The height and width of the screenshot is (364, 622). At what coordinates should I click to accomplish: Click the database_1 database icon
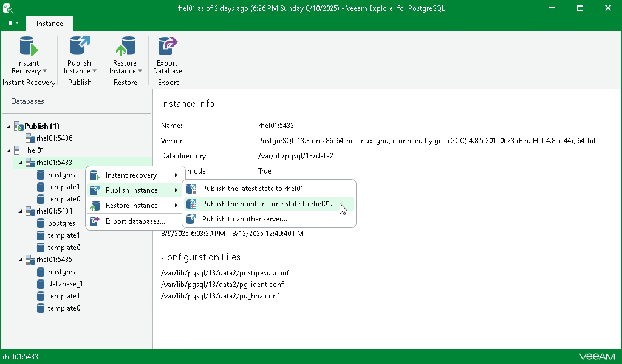pyautogui.click(x=41, y=284)
